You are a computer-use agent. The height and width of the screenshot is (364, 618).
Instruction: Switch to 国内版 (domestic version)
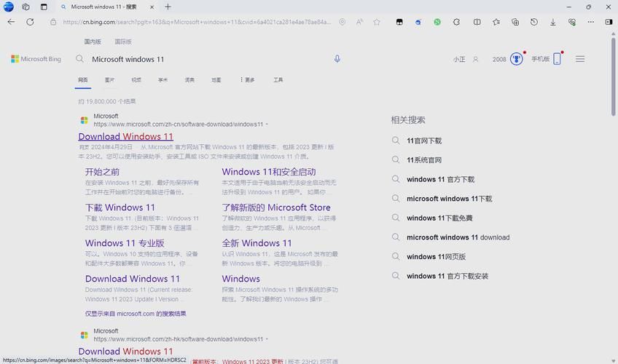(93, 41)
